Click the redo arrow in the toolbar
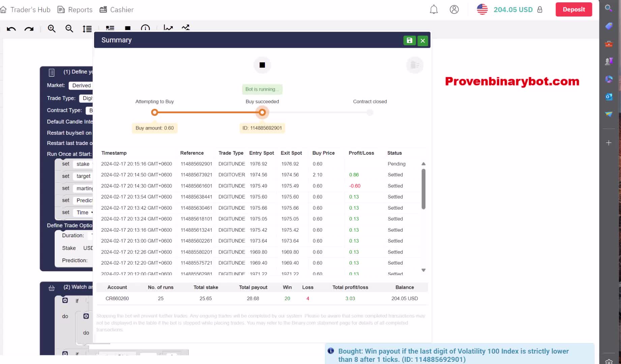The height and width of the screenshot is (364, 621). [x=29, y=29]
